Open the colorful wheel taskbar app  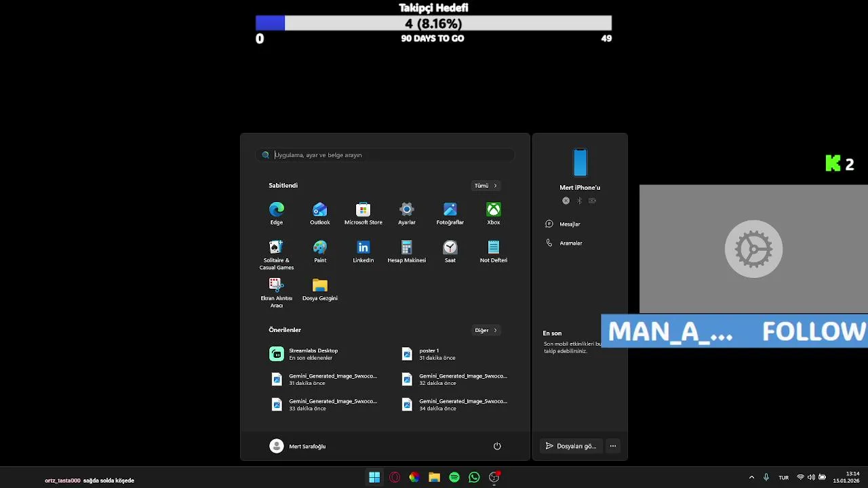[x=414, y=478]
